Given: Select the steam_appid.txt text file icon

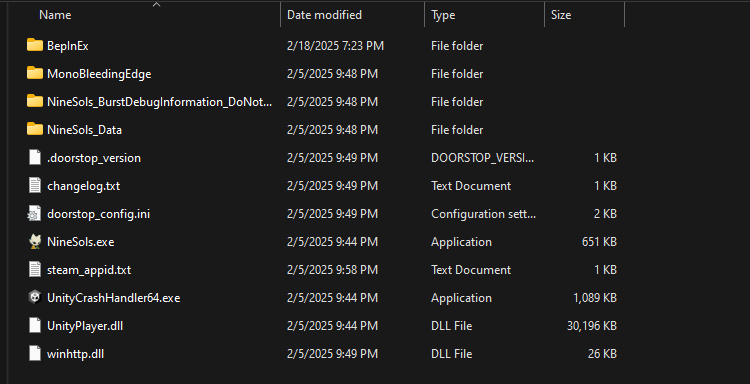Looking at the screenshot, I should coord(35,269).
